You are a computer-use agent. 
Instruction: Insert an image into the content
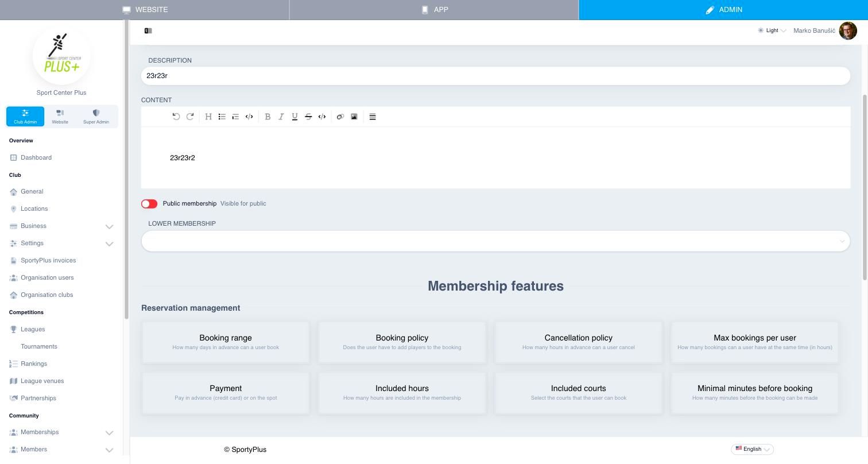[x=354, y=117]
